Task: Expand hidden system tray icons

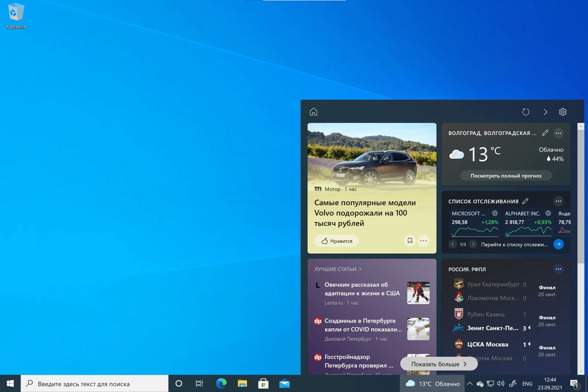Action: [470, 383]
